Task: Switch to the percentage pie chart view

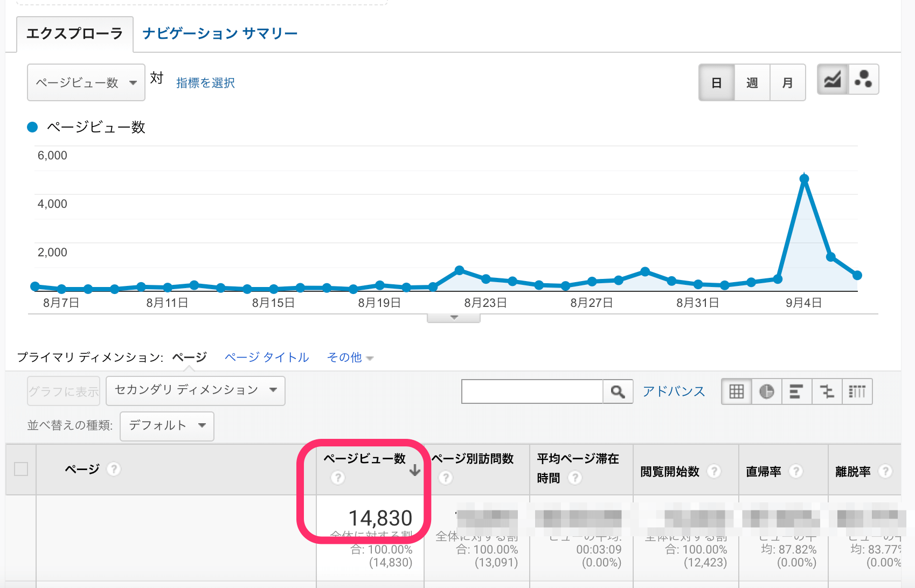Action: (766, 391)
